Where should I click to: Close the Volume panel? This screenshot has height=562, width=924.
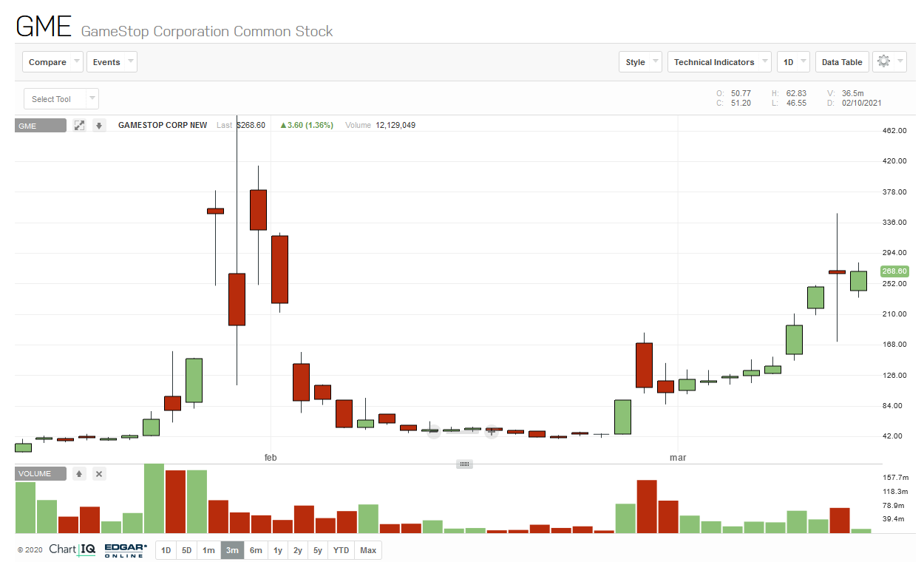pos(99,474)
